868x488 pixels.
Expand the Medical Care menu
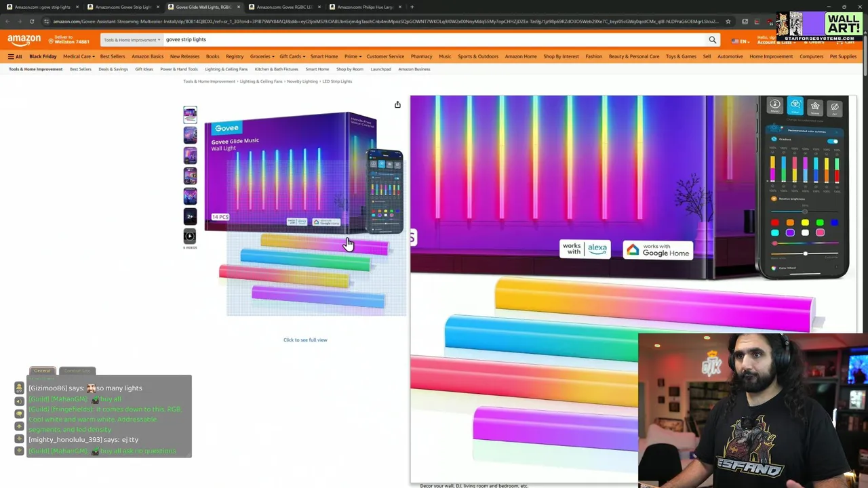78,56
